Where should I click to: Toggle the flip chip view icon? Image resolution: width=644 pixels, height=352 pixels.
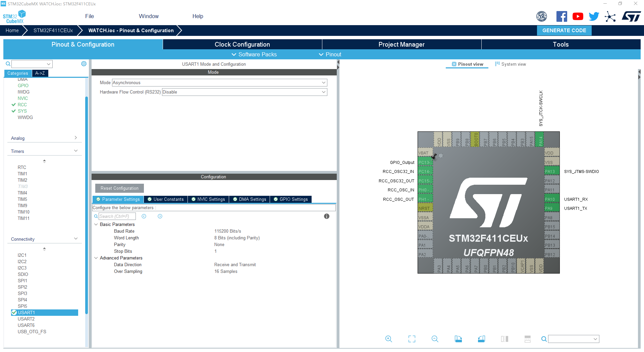pyautogui.click(x=504, y=339)
